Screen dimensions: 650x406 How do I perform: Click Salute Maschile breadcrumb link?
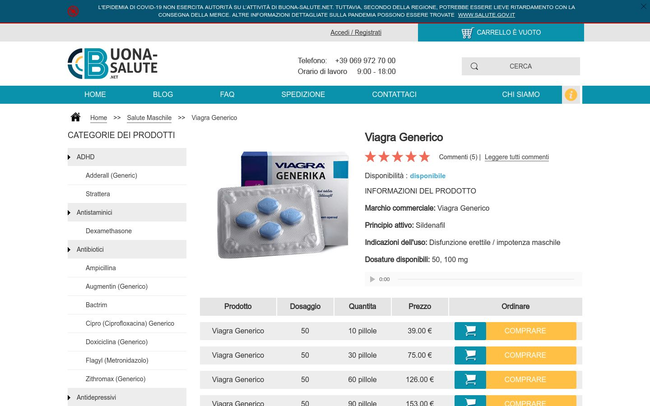[149, 118]
